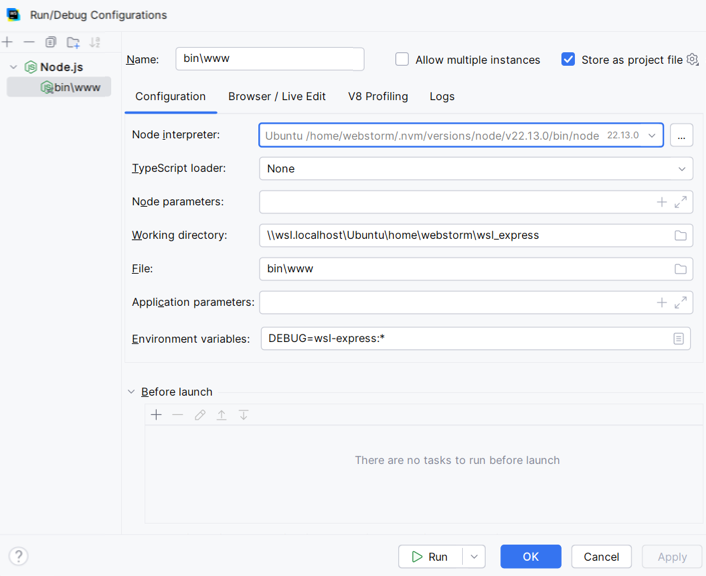This screenshot has height=576, width=706.
Task: Click the Copy Configuration icon
Action: tap(51, 42)
